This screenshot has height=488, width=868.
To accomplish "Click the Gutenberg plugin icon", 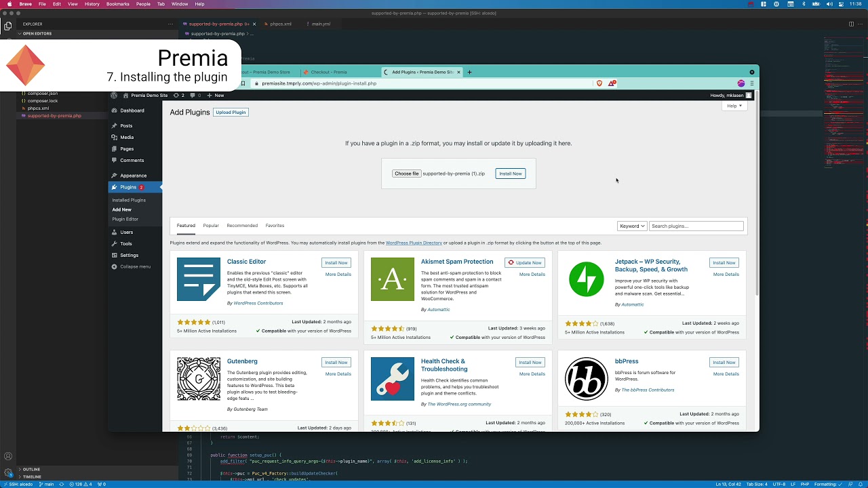I will tap(199, 379).
